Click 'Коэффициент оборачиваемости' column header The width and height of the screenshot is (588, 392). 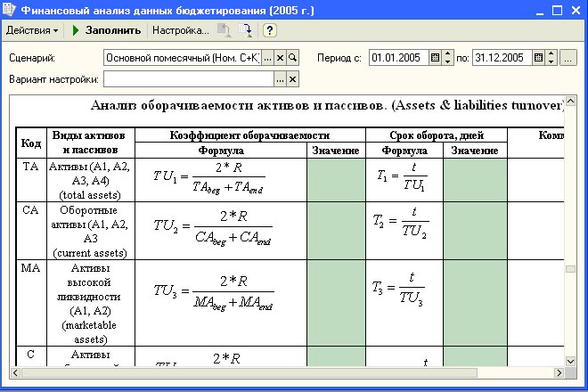(x=249, y=135)
